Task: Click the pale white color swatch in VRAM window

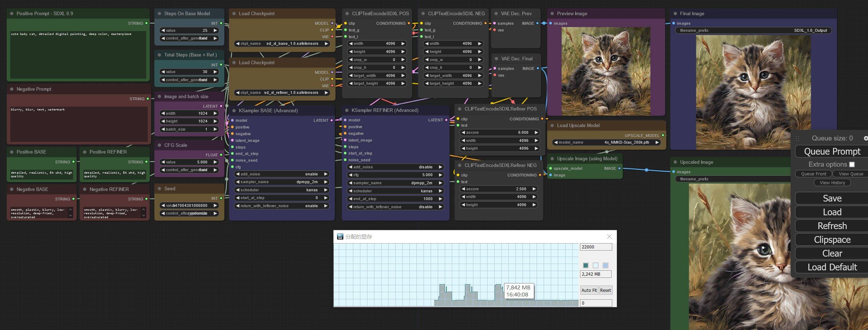Action: pyautogui.click(x=596, y=265)
